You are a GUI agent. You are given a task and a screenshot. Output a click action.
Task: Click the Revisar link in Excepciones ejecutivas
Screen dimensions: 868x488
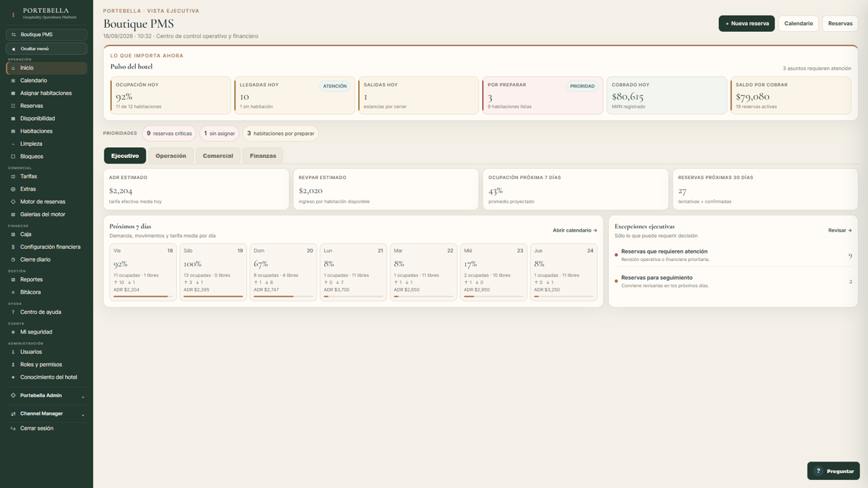[840, 230]
